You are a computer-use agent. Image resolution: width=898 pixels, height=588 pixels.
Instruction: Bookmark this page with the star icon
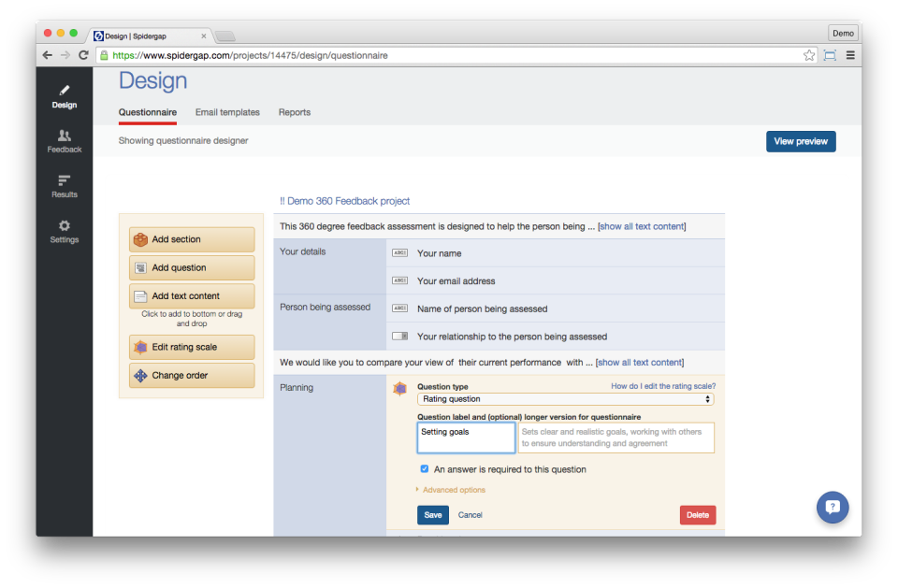click(x=809, y=55)
